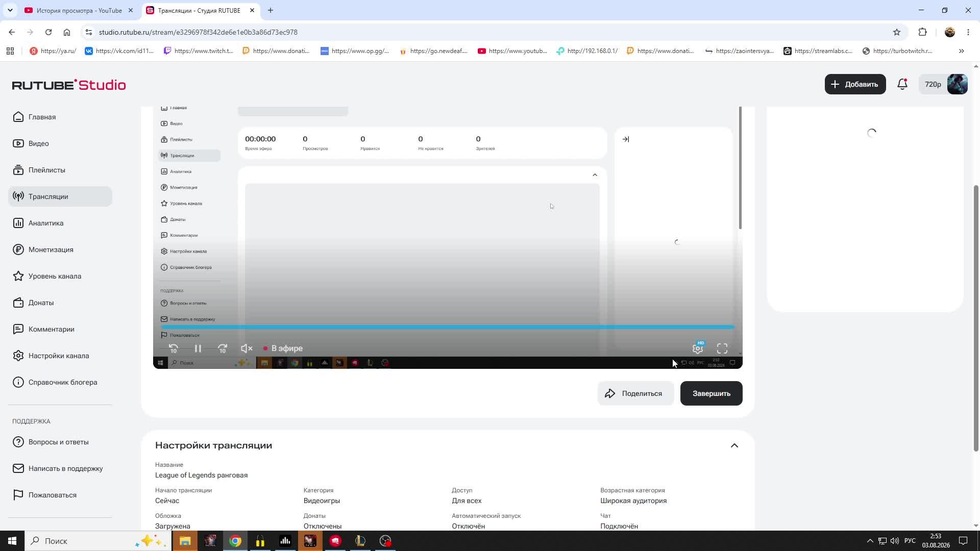Screen dimensions: 980x551
Task: Open File Explorer from the taskbar
Action: click(185, 541)
